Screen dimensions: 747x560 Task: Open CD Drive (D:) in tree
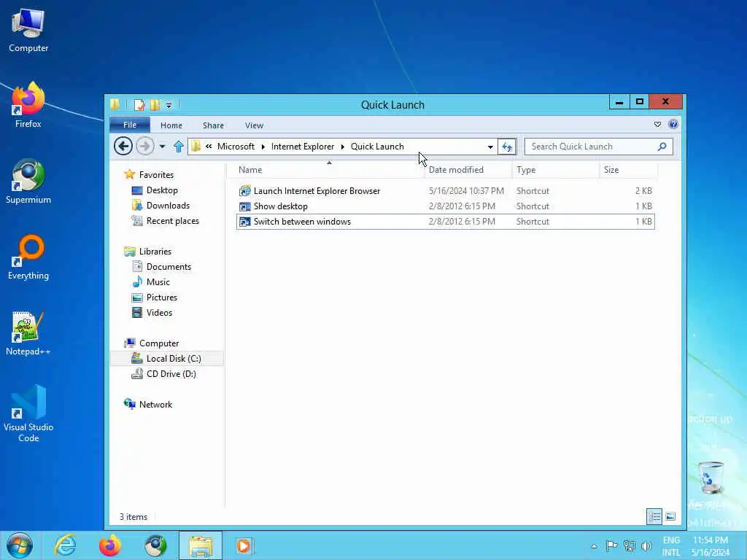pyautogui.click(x=171, y=374)
